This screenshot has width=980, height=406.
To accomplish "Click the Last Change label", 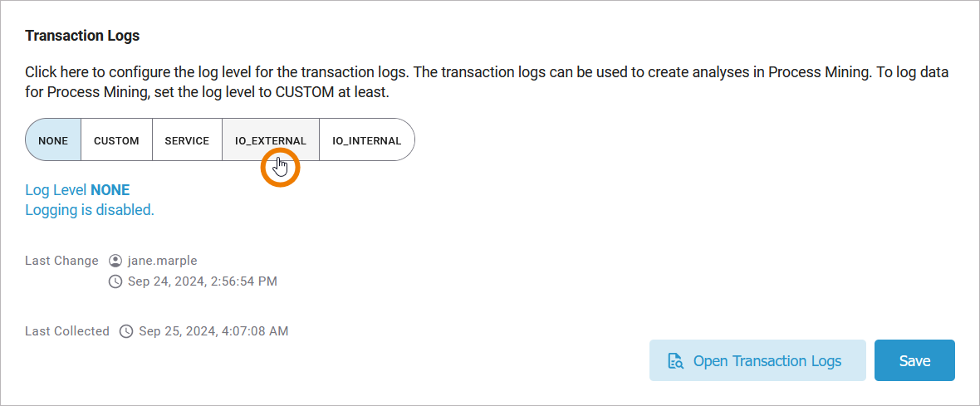I will tap(61, 261).
